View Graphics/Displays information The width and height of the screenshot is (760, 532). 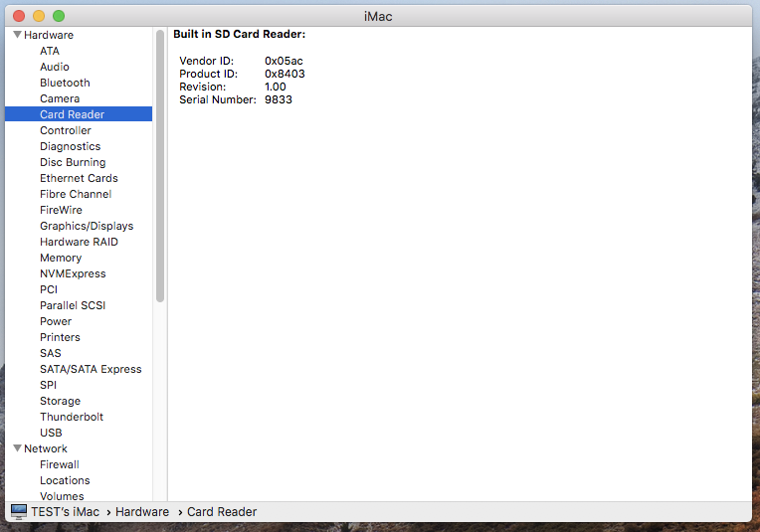87,227
